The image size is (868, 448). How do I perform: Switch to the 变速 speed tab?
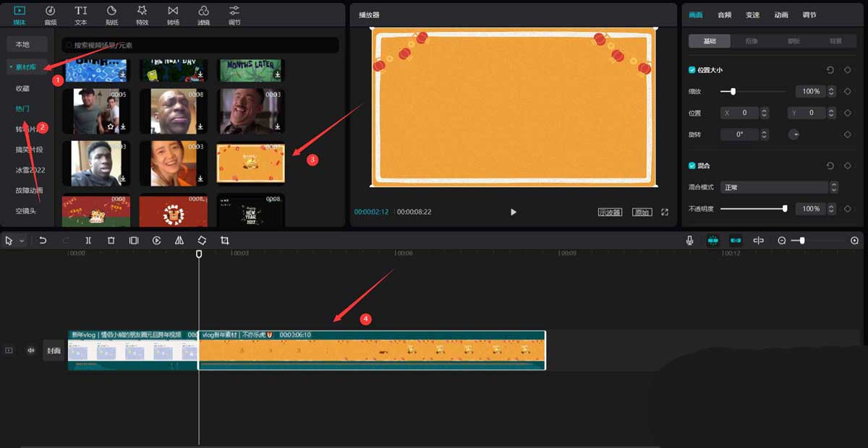pos(753,14)
